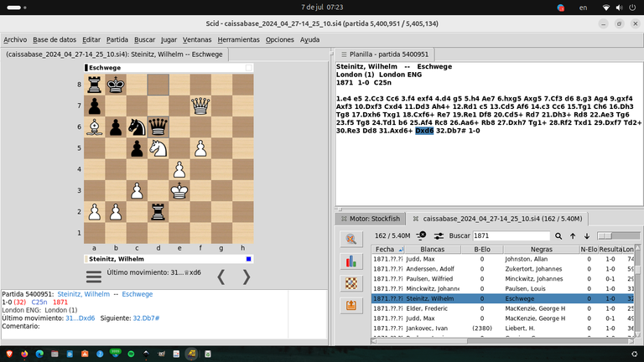Open the Buscar menu
Viewport: 644px width, 362px height.
click(x=144, y=40)
